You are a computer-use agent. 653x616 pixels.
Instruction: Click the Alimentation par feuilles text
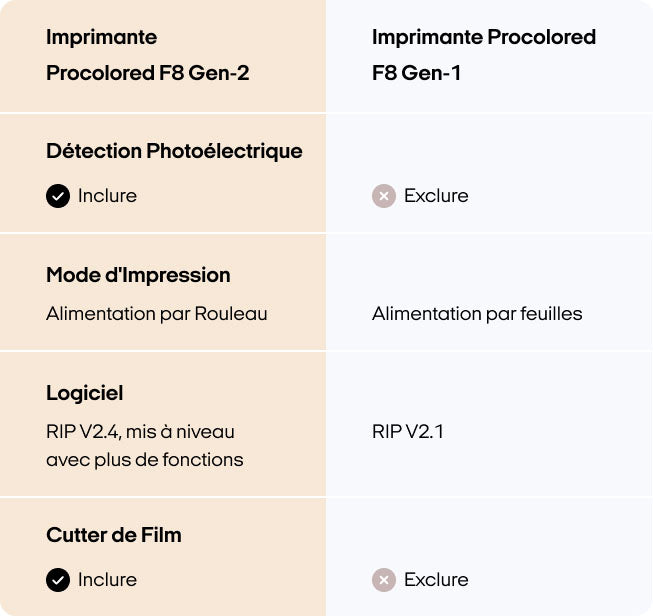point(477,314)
